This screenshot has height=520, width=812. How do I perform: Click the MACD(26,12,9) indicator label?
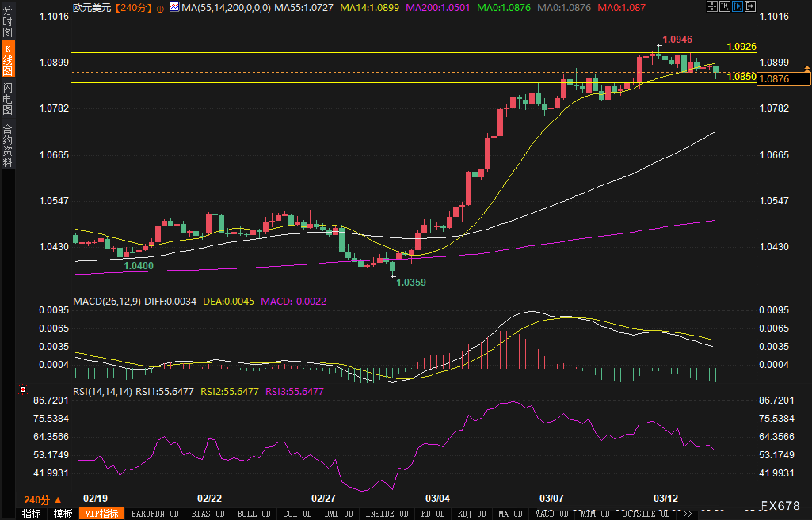click(107, 301)
